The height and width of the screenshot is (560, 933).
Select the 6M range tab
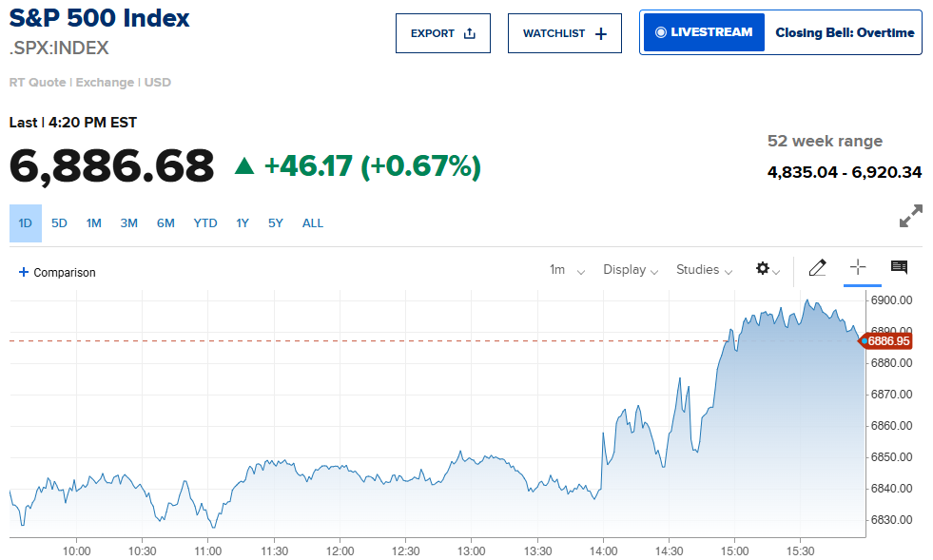165,223
